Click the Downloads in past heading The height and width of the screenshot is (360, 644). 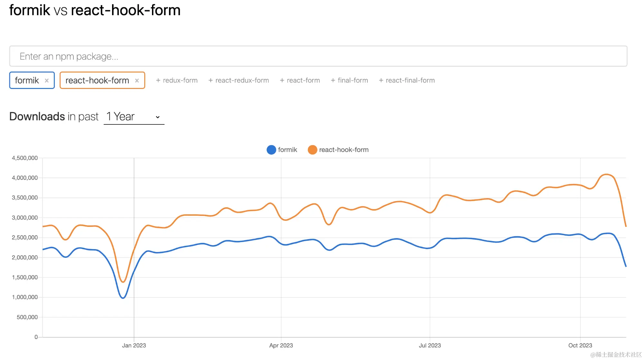(54, 116)
